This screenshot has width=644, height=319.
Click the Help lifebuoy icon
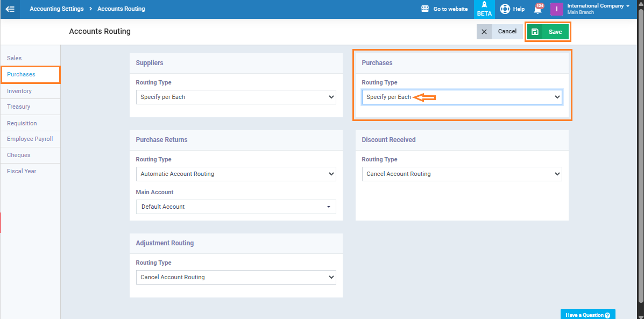click(505, 9)
